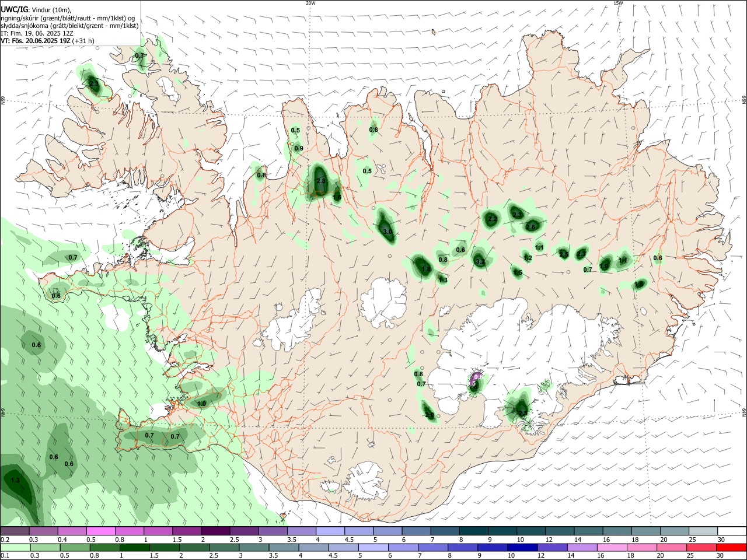Viewport: 747px width, 560px height.
Task: Click the 'slydda/snjókoma' legend description line
Action: point(69,26)
